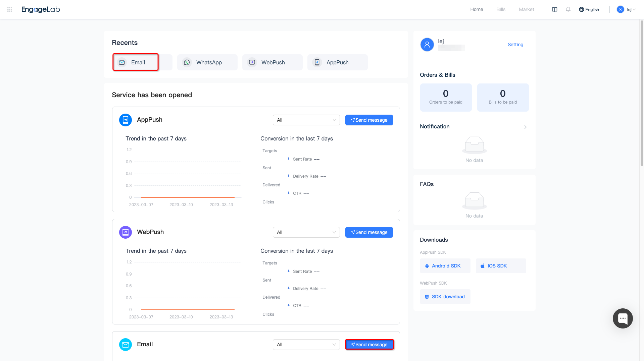Open the app grid menu icon

(10, 9)
